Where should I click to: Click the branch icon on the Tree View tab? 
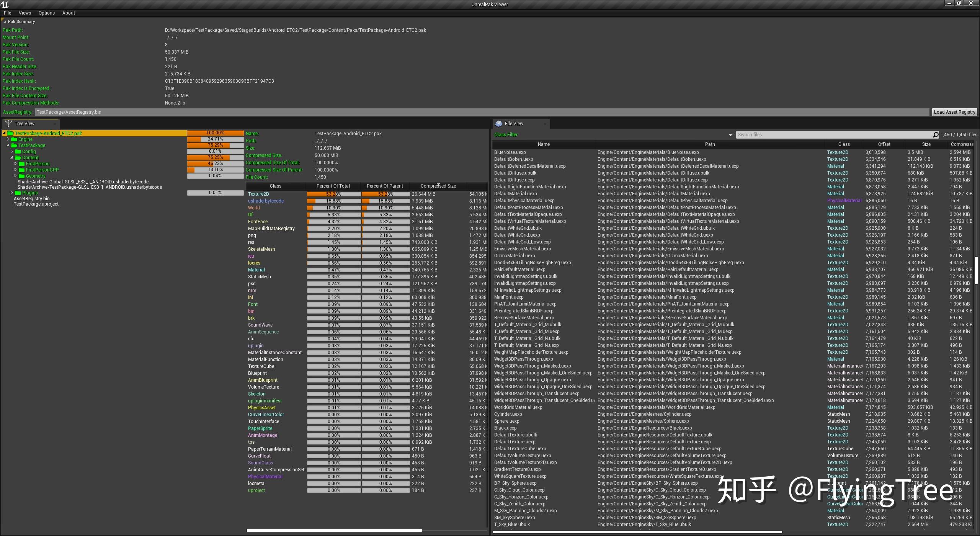[x=8, y=123]
